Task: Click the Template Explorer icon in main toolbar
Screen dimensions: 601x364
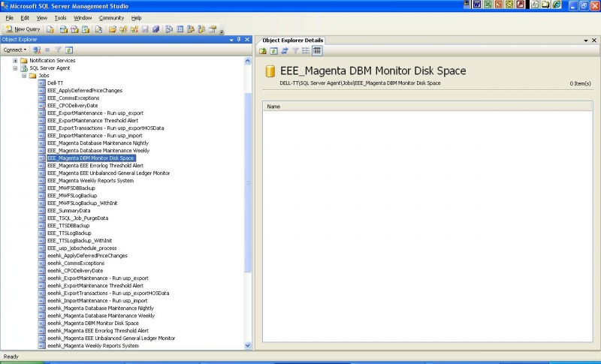Action: (x=201, y=29)
